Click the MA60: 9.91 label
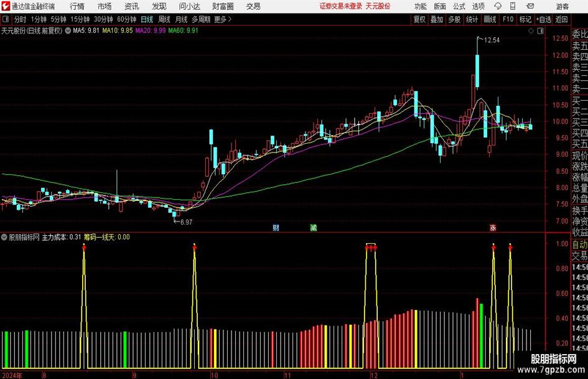Screen dimensions: 588x379 [183, 30]
